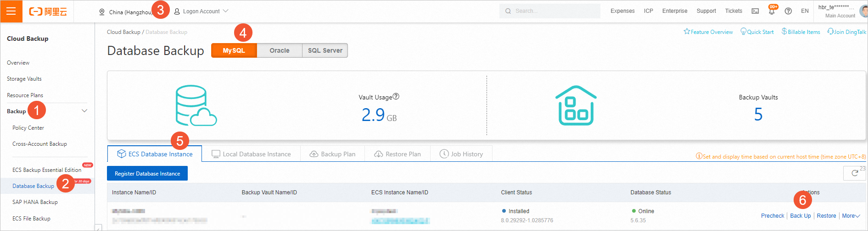Open the notifications bell

point(772,11)
